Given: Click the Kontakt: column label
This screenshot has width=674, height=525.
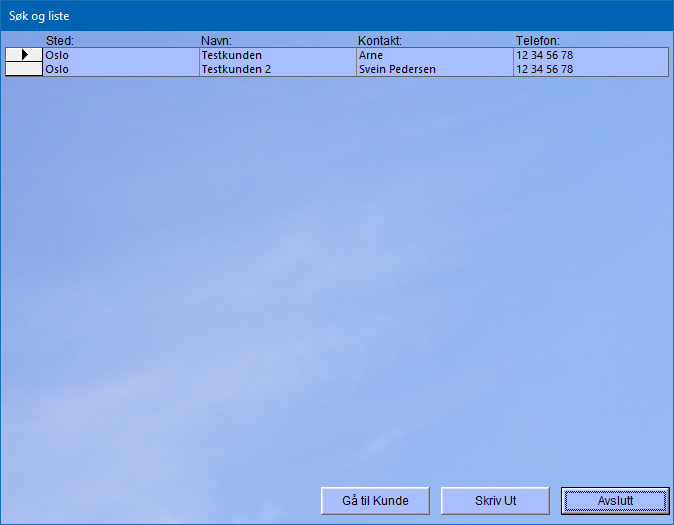Looking at the screenshot, I should point(380,41).
